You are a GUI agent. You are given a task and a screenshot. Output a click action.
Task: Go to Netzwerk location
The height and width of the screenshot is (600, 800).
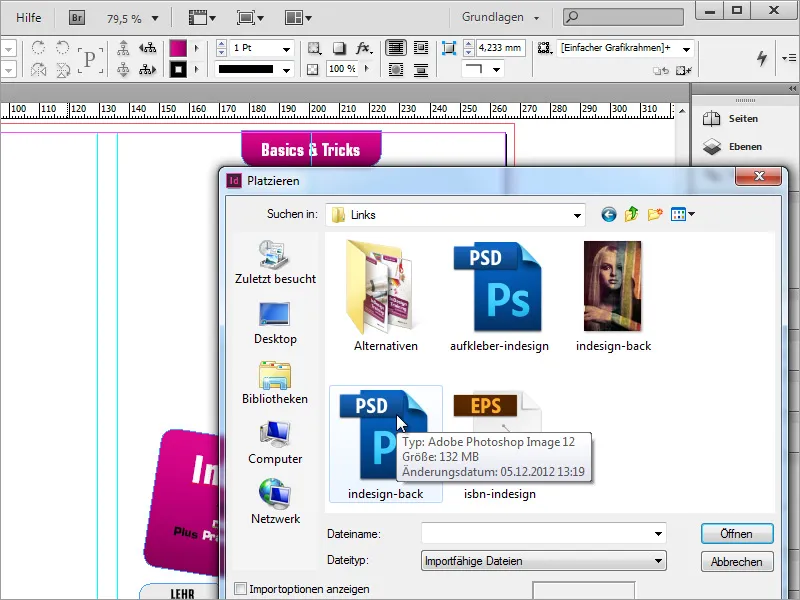pos(275,502)
